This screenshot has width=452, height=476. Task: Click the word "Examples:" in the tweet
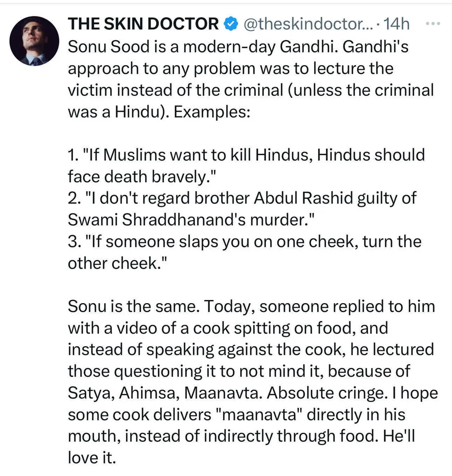point(212,112)
